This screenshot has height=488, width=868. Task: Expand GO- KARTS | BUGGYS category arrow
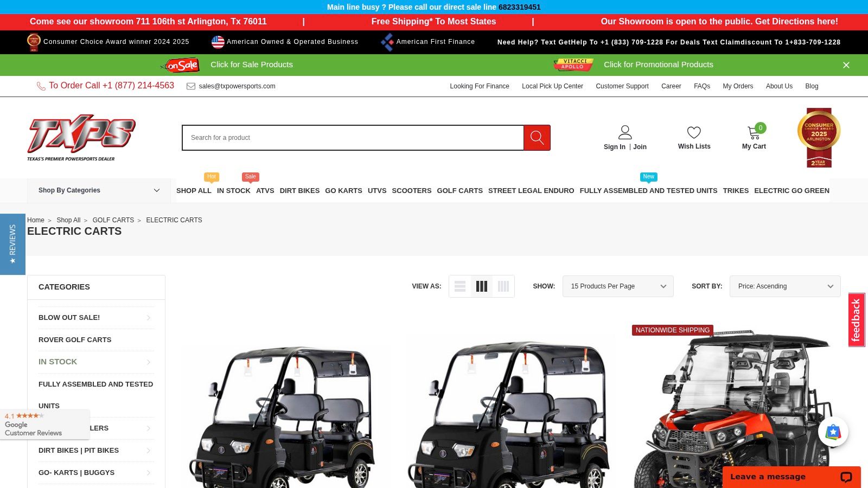tap(149, 473)
